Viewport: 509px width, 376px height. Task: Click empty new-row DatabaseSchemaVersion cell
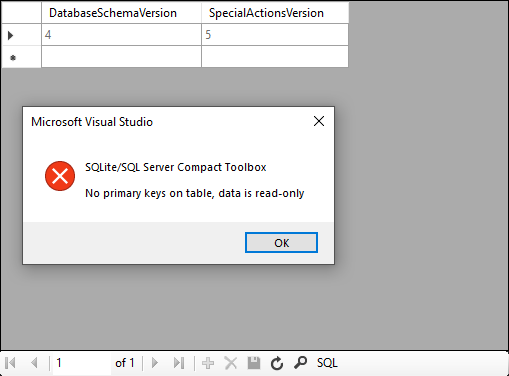121,57
